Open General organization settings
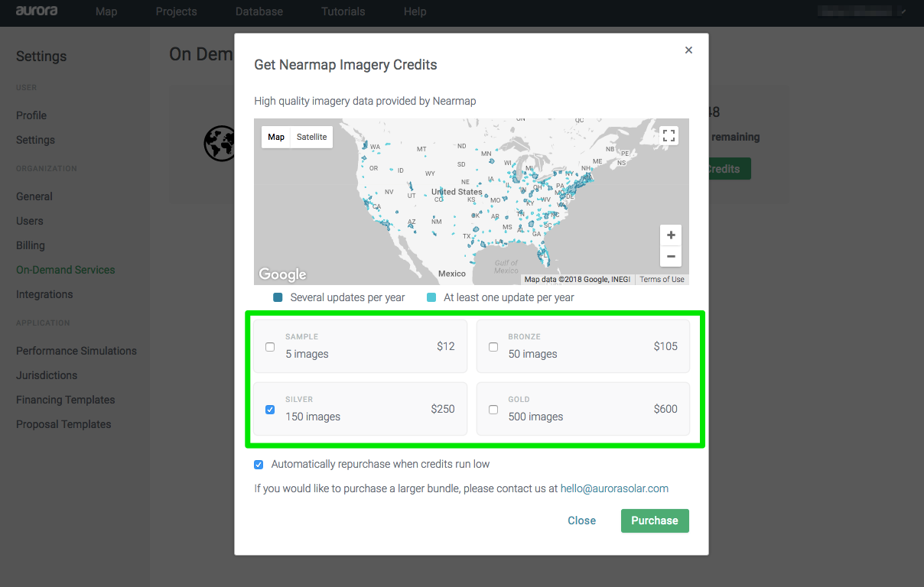Image resolution: width=924 pixels, height=587 pixels. 34,196
